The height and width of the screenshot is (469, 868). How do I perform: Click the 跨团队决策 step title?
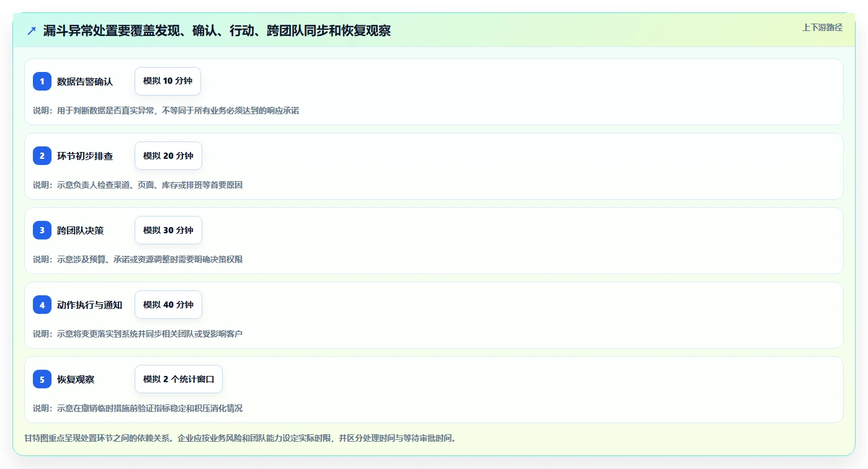click(81, 230)
